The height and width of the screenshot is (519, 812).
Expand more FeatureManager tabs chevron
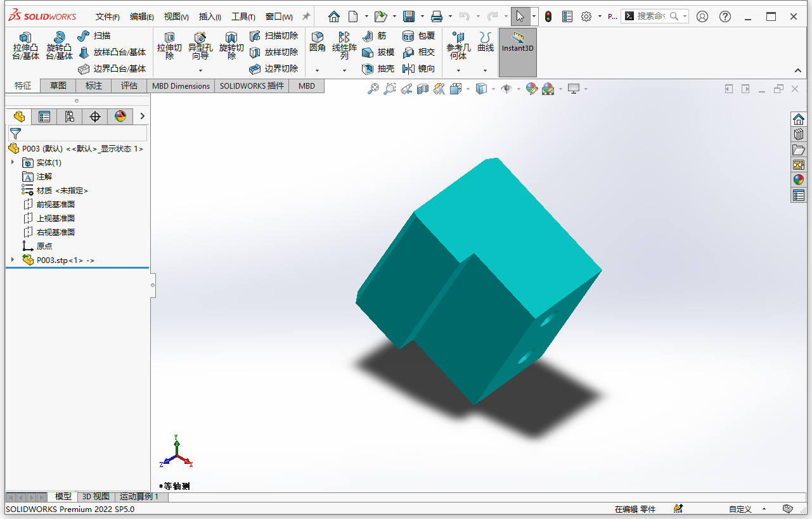(x=143, y=116)
